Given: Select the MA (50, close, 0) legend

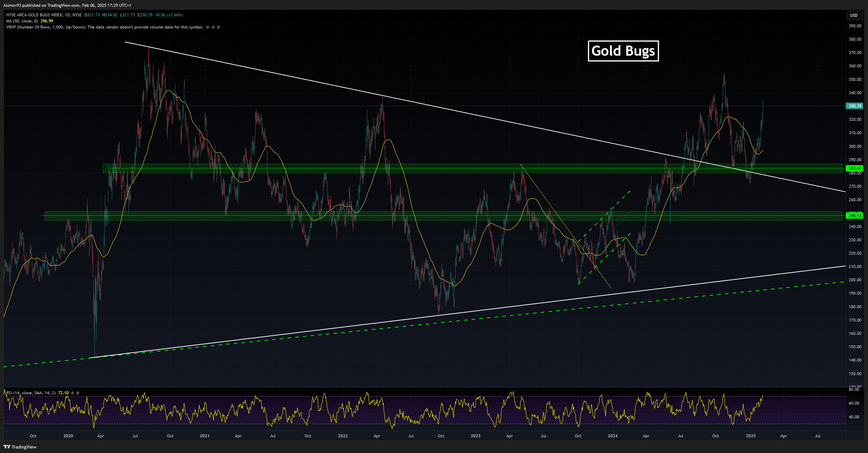Looking at the screenshot, I should pyautogui.click(x=22, y=21).
